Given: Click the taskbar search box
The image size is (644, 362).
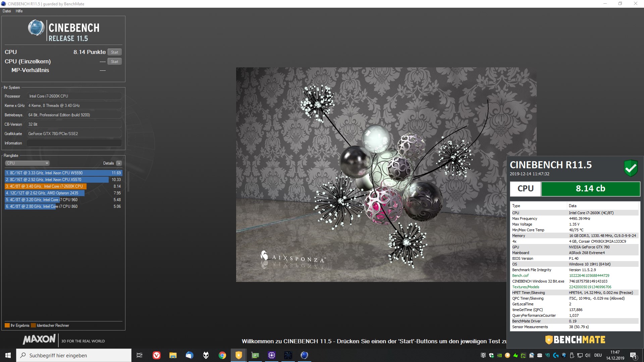Looking at the screenshot, I should point(74,355).
